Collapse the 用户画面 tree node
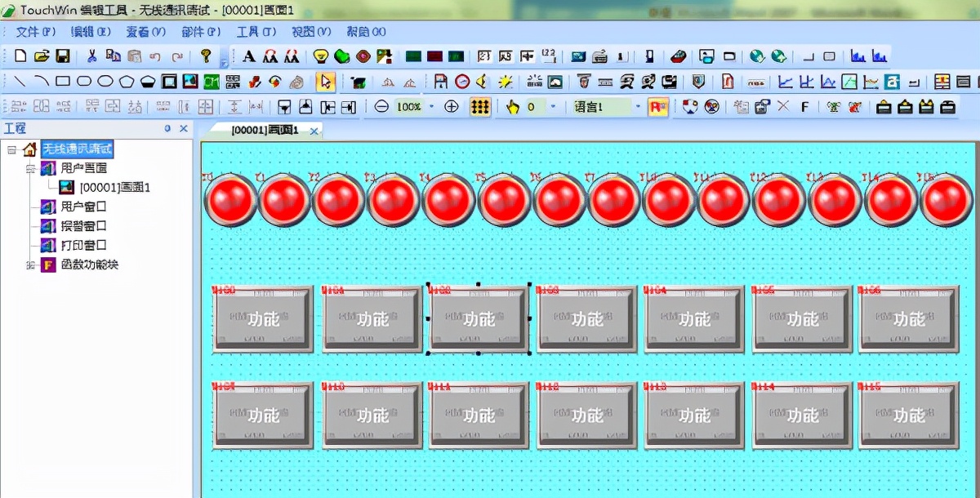Image resolution: width=980 pixels, height=498 pixels. click(30, 168)
